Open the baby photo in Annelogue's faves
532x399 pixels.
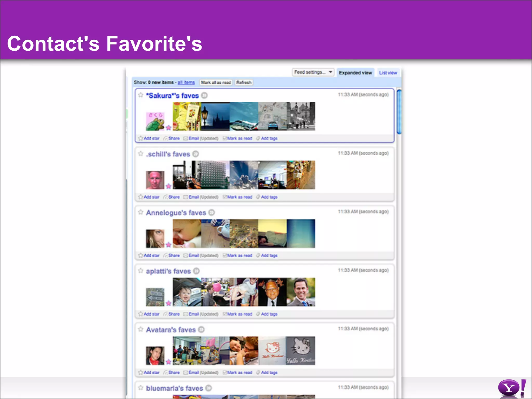(x=187, y=233)
